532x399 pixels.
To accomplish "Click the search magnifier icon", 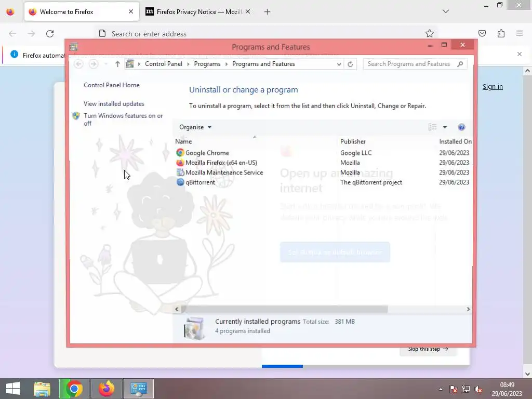I will pos(460,64).
